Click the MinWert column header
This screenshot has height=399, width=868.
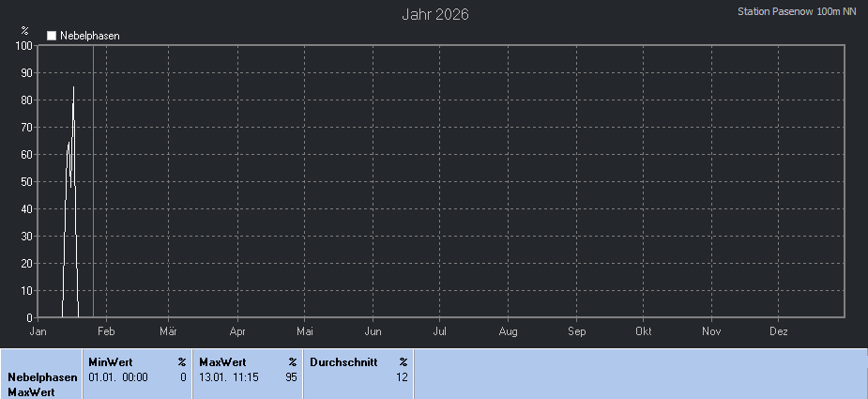coord(110,361)
